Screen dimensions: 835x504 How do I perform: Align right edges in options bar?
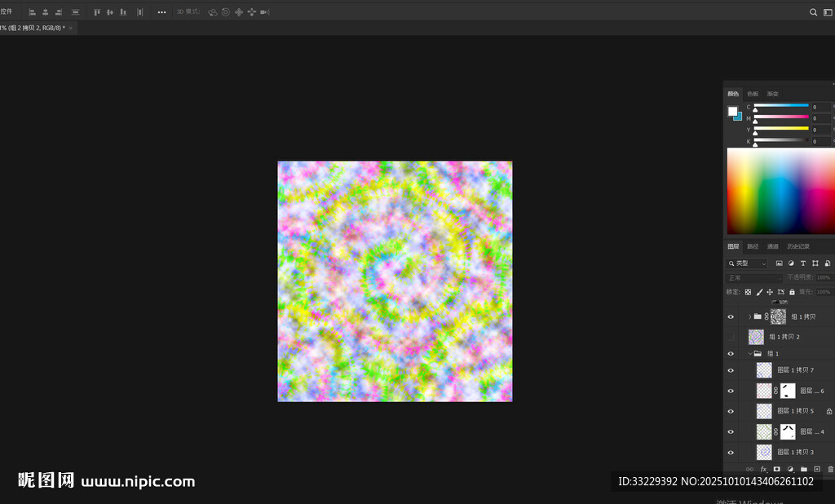click(x=59, y=11)
